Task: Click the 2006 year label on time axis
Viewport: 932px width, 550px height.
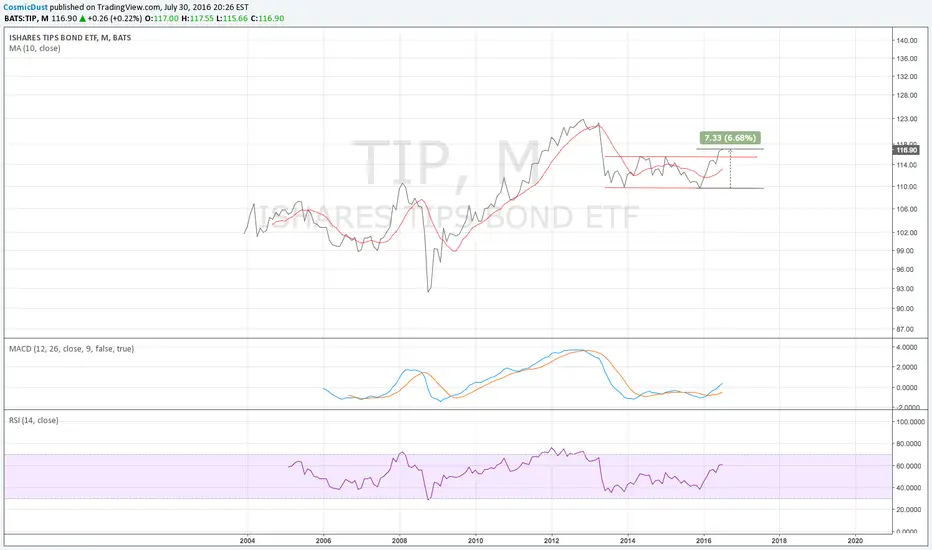Action: pyautogui.click(x=323, y=540)
